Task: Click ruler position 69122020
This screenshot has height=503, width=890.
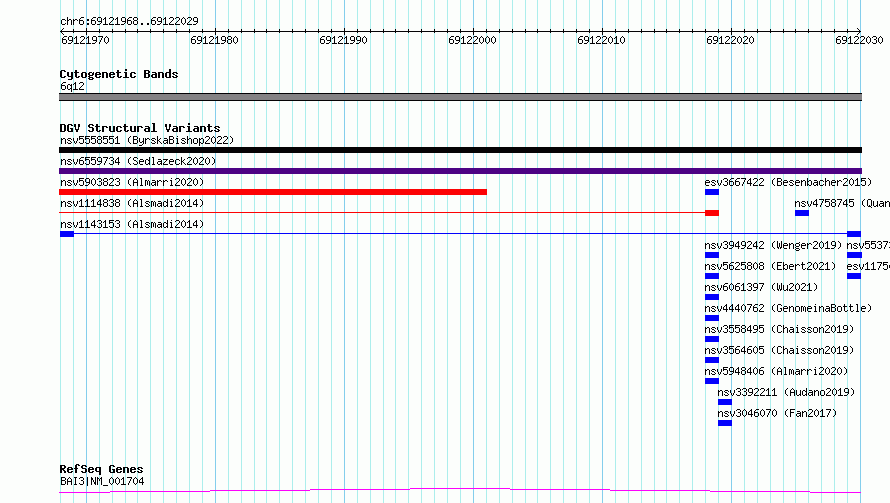Action: (730, 40)
